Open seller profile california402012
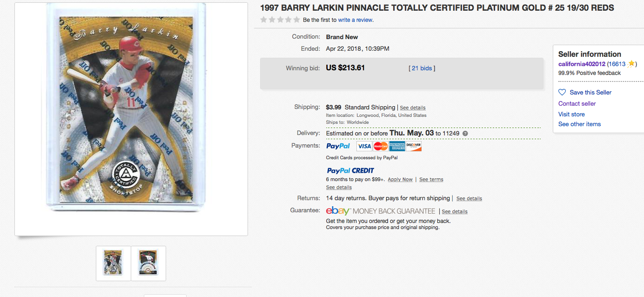The image size is (644, 297). pos(582,64)
